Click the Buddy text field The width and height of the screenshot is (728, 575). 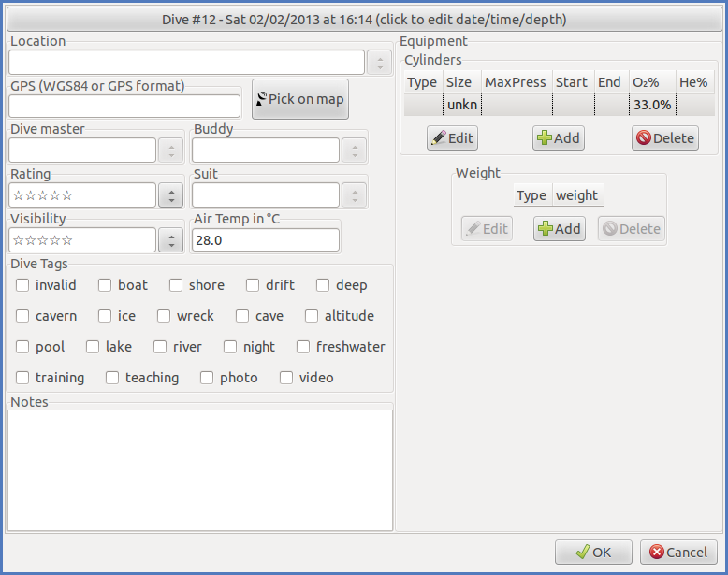[266, 151]
